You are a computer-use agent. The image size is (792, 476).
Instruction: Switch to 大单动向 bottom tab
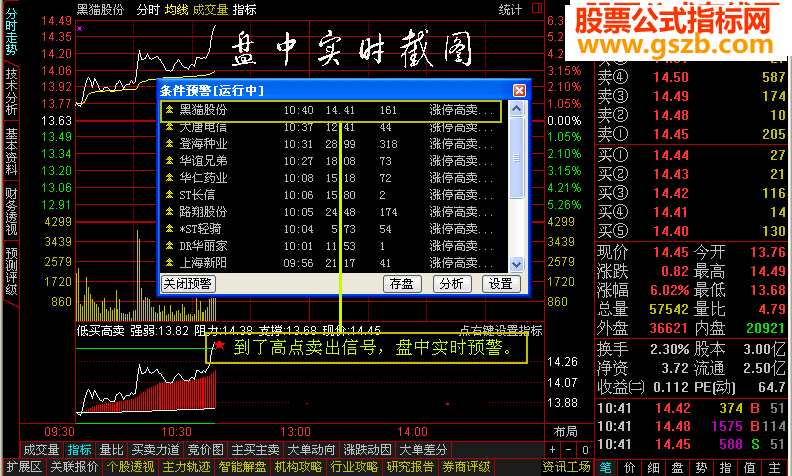[311, 450]
